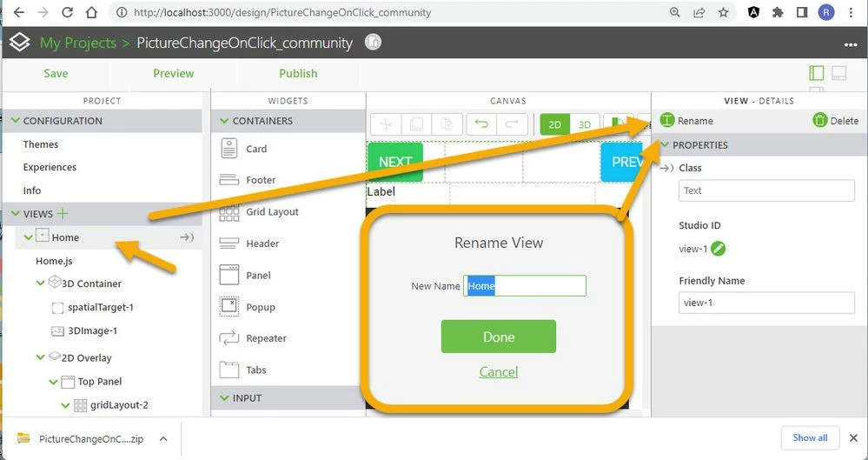Open the Angular extension icon

tap(753, 12)
